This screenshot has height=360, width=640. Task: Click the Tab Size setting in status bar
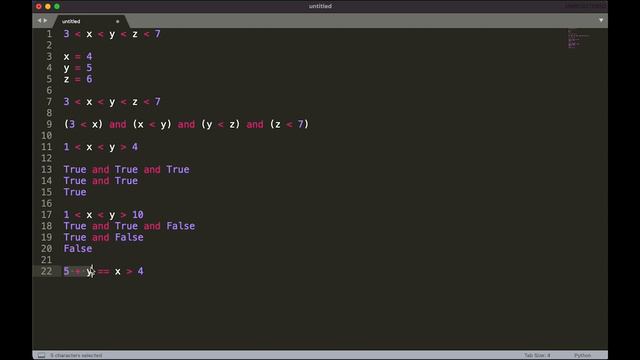point(537,356)
